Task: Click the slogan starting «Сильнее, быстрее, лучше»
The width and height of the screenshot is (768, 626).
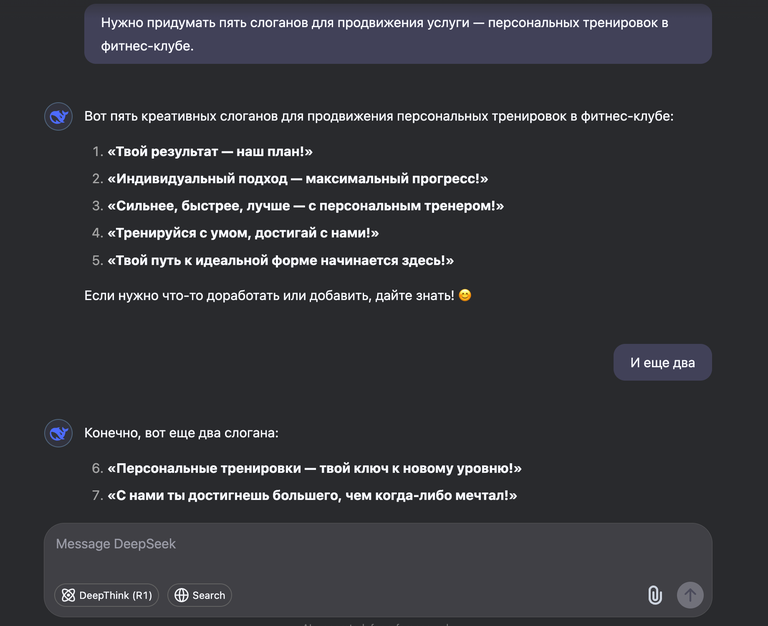Action: click(x=306, y=206)
